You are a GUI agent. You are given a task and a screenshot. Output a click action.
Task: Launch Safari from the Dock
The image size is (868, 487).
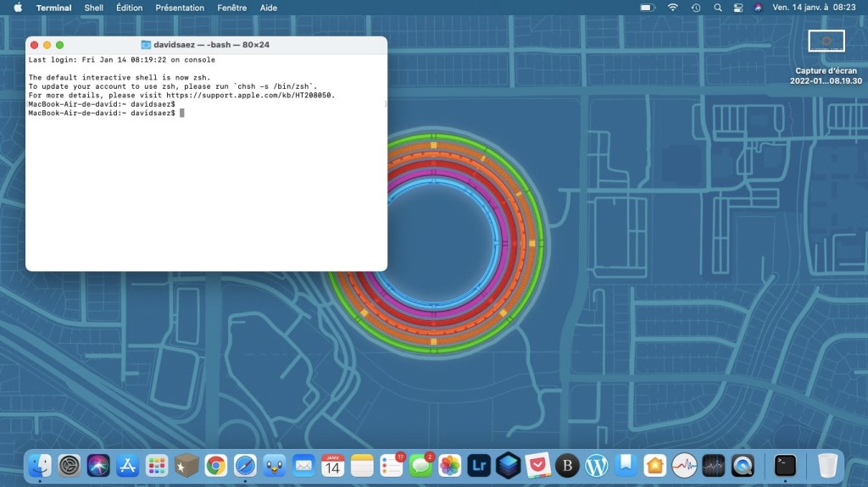point(245,465)
